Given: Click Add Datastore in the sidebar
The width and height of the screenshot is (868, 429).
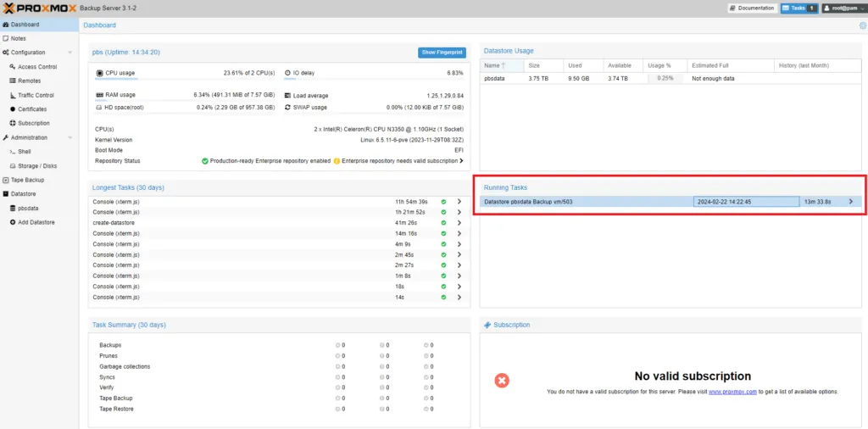Looking at the screenshot, I should [36, 222].
